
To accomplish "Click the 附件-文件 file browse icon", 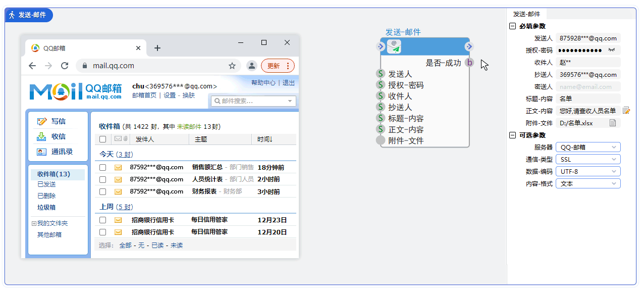I will [x=613, y=123].
